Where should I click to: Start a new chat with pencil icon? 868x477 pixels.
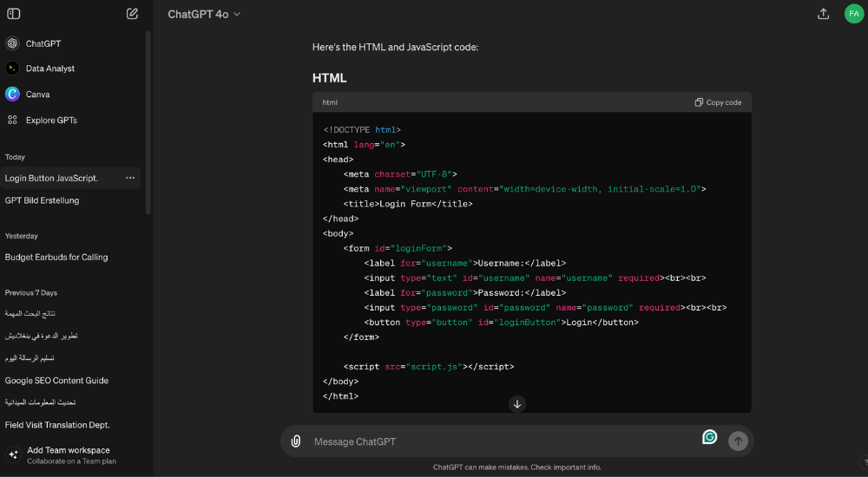point(132,14)
